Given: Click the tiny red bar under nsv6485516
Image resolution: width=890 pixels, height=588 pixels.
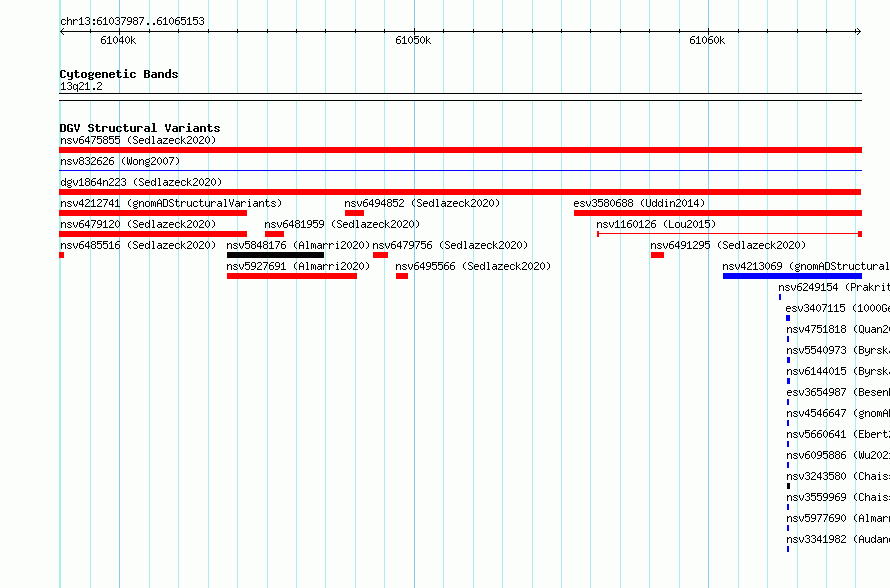Looking at the screenshot, I should click(x=61, y=255).
